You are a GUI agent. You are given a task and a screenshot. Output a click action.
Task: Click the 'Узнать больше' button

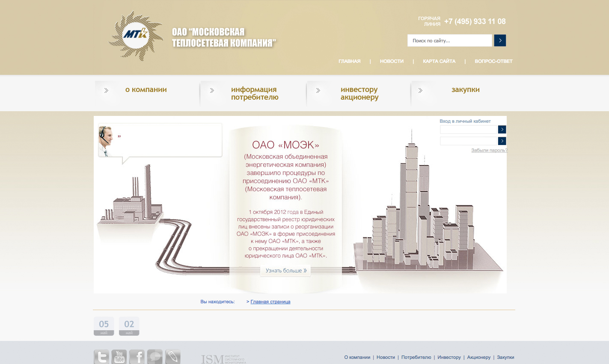pos(285,270)
